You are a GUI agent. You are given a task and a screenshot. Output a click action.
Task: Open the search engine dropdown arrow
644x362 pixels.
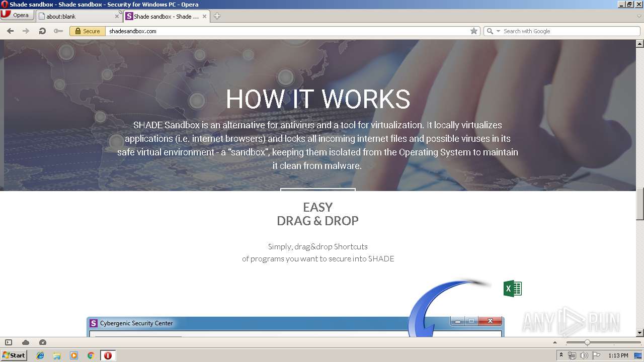[499, 31]
